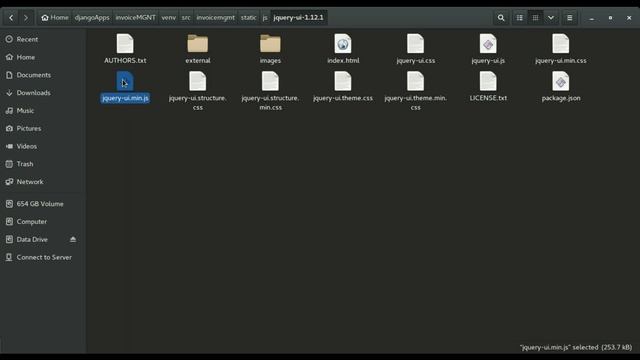Click the selection status text at bottom right
Viewport: 640px width, 360px height.
pyautogui.click(x=576, y=347)
